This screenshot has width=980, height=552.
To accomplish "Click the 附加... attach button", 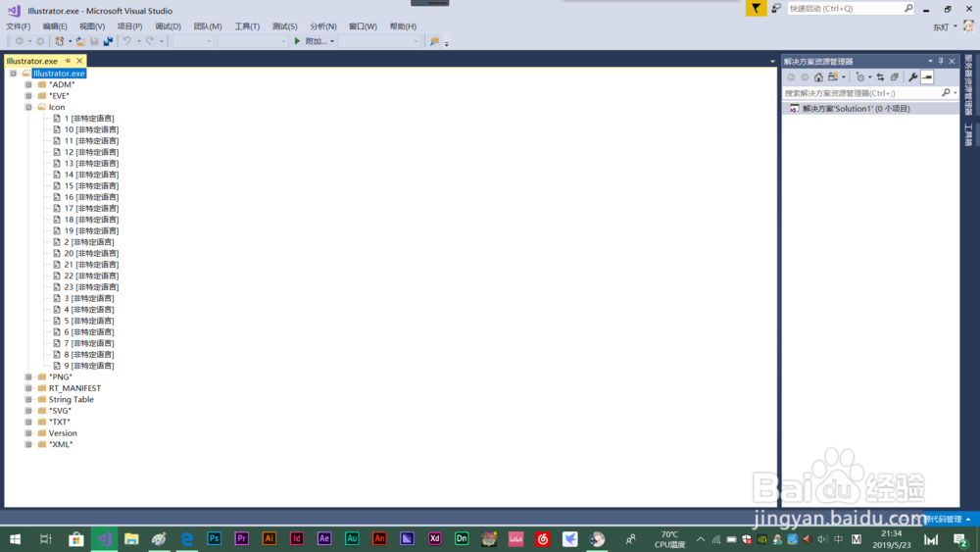I will point(316,41).
